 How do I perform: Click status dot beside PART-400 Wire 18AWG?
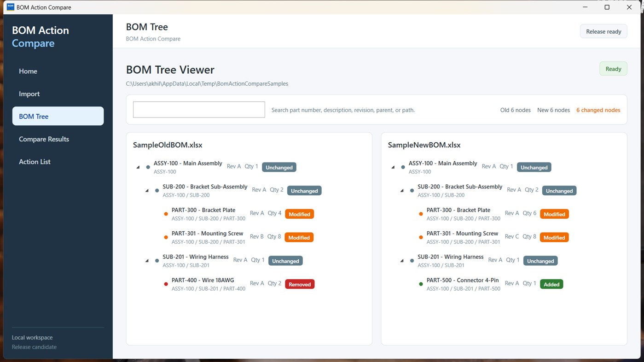[166, 284]
